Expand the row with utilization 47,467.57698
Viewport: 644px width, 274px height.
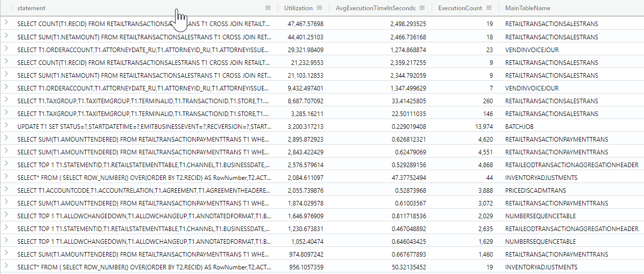pos(6,23)
